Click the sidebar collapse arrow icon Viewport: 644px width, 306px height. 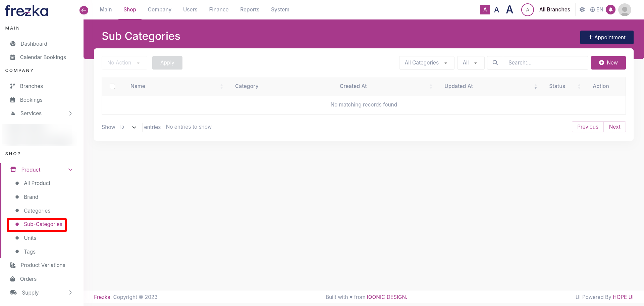click(x=84, y=10)
